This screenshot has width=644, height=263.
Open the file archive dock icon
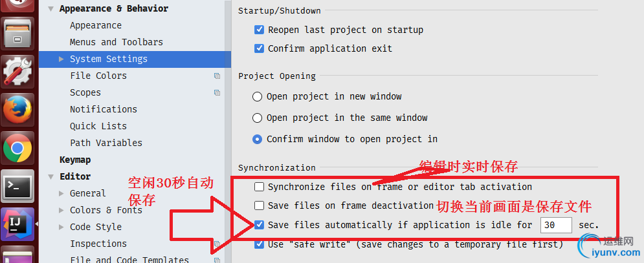(x=17, y=34)
